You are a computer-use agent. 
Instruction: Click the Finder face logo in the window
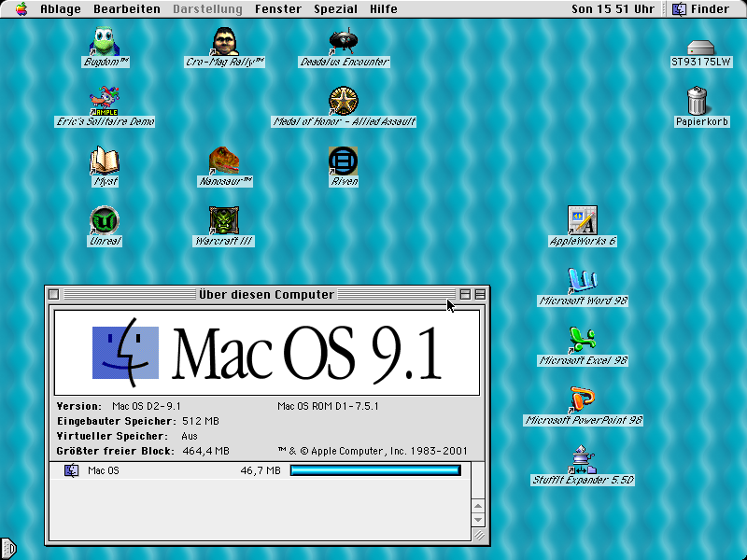(x=125, y=353)
